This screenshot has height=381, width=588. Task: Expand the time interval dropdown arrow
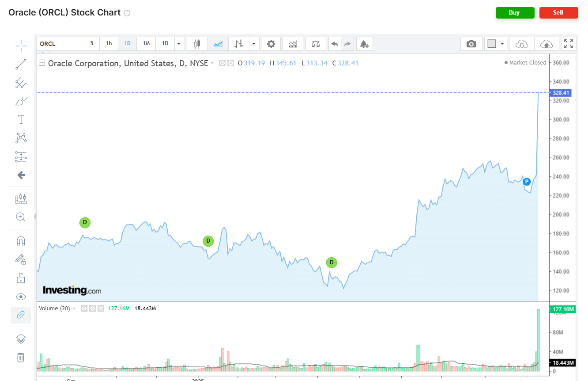178,44
